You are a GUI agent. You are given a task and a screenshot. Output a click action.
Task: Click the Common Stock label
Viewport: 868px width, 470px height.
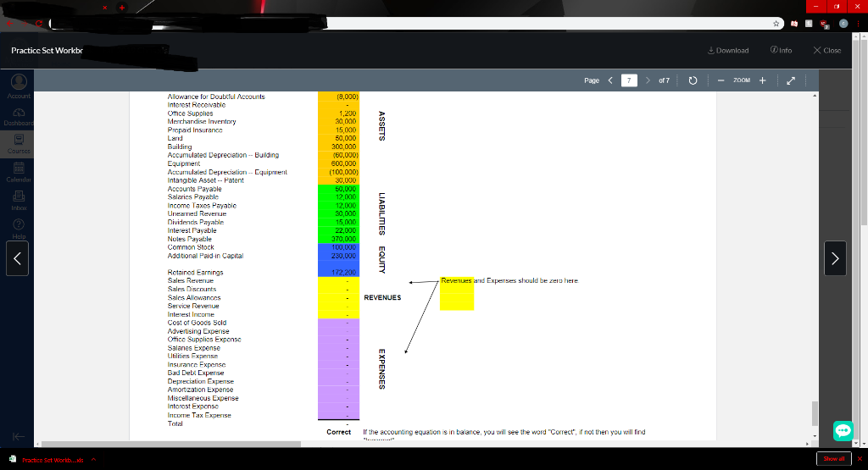click(x=191, y=247)
